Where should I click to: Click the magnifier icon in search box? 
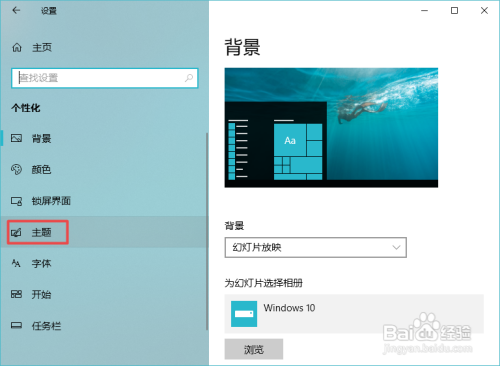pos(189,78)
